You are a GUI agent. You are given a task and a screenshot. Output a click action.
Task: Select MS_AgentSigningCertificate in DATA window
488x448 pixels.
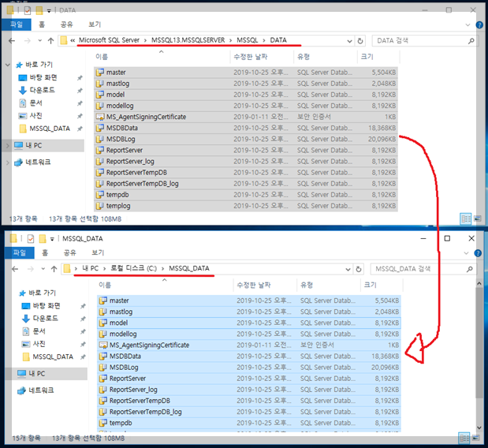coord(245,117)
